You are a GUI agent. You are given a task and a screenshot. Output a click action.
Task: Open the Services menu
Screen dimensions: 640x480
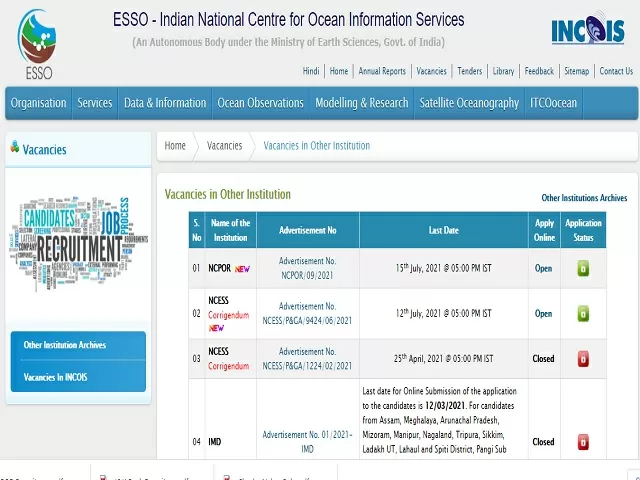(95, 103)
